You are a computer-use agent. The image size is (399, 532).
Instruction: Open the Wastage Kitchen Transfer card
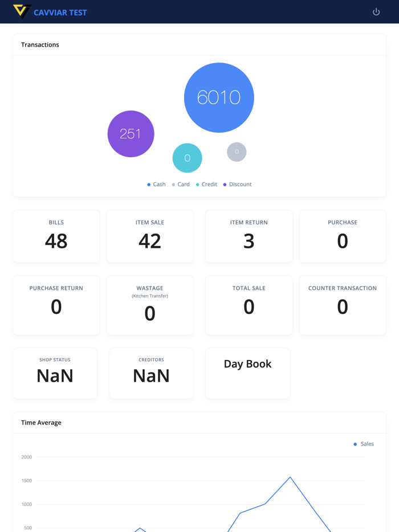(150, 305)
